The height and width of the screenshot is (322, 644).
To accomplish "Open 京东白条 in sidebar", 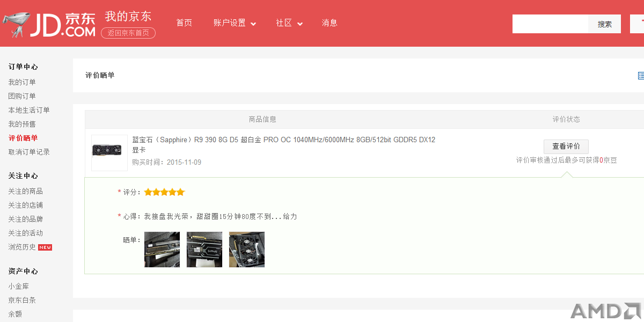I will (22, 300).
